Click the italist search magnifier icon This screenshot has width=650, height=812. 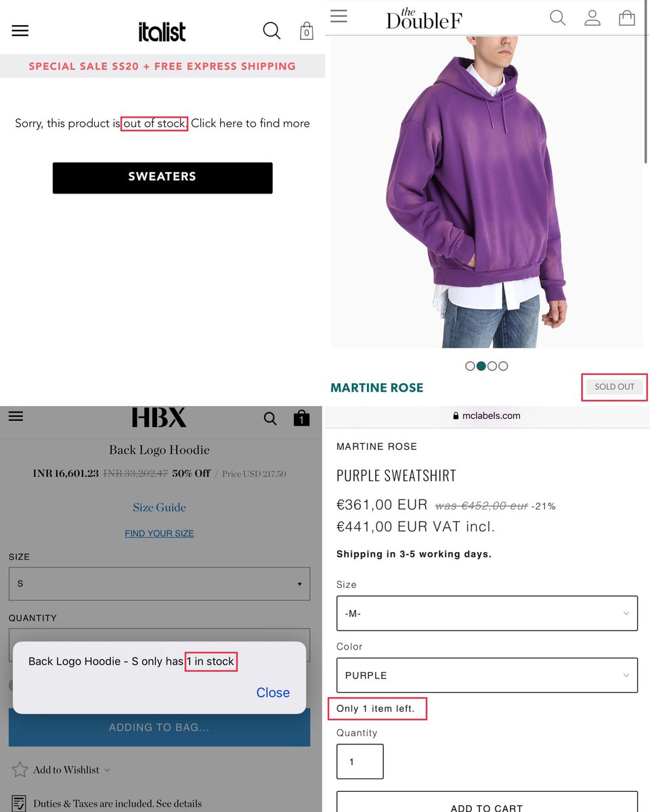[x=272, y=31]
